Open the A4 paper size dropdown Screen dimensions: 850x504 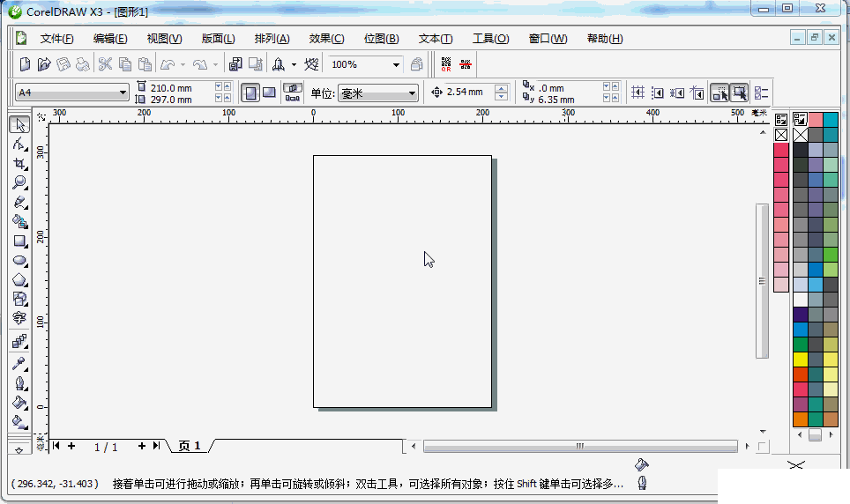click(x=123, y=93)
